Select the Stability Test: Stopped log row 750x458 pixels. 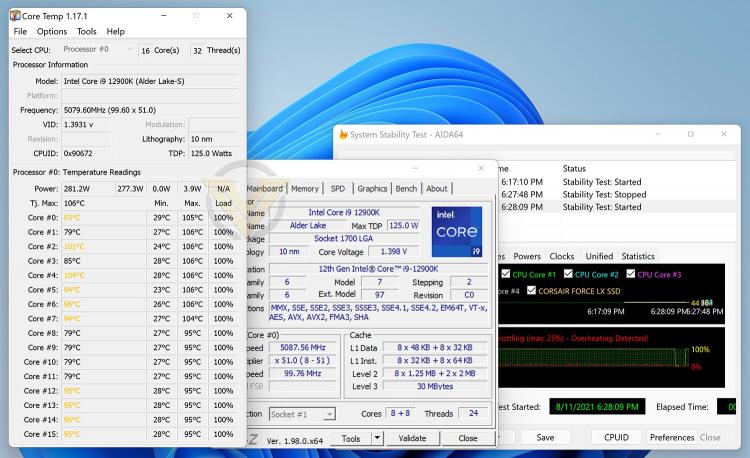617,195
